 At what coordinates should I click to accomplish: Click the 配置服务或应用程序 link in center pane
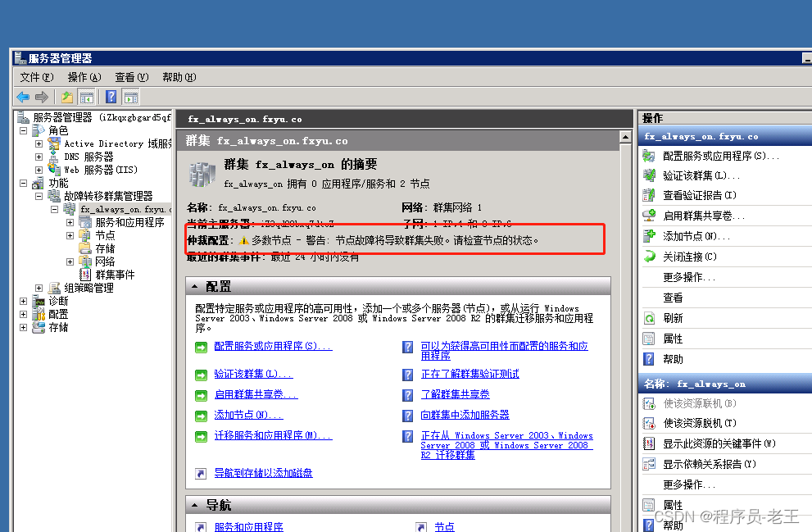(x=273, y=347)
